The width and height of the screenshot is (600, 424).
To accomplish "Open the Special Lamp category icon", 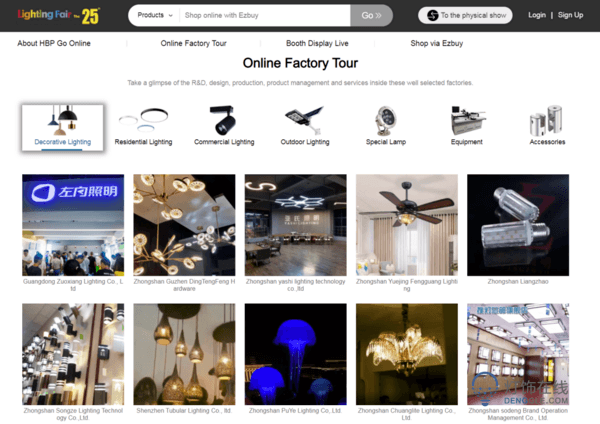I will [x=385, y=121].
